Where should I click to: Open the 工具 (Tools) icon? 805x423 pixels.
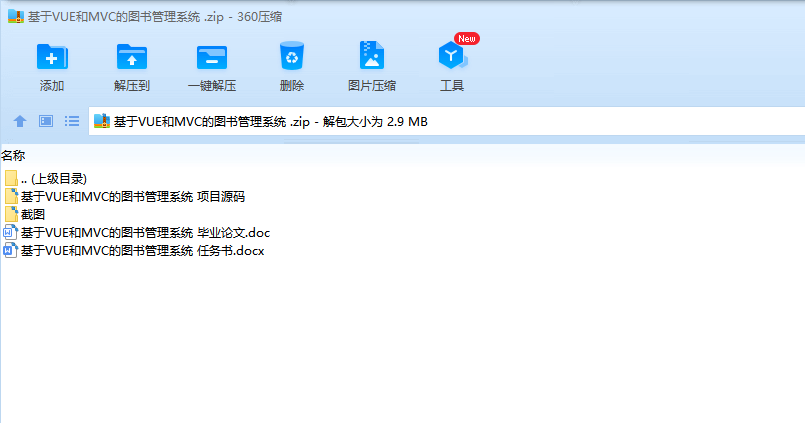coord(452,55)
